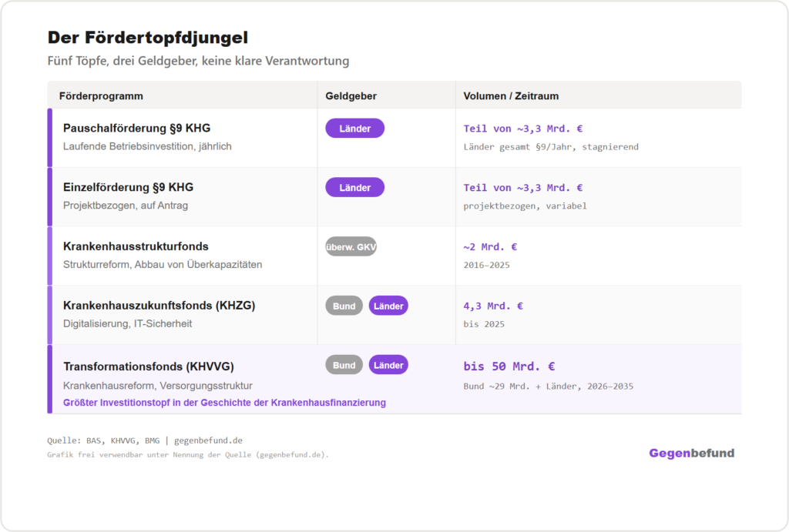Select the Pauschalförderung §9 KHG title
The image size is (789, 532).
coord(137,129)
